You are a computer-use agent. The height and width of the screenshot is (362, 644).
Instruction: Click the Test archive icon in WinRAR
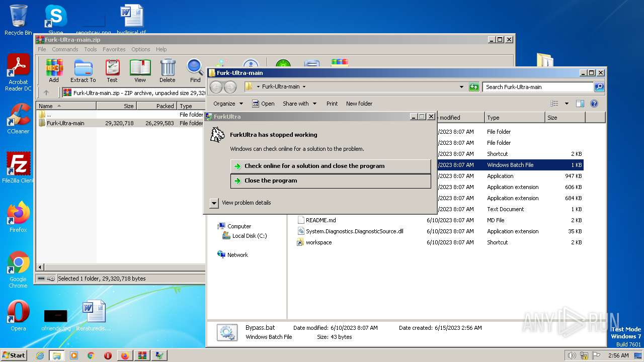(x=112, y=70)
